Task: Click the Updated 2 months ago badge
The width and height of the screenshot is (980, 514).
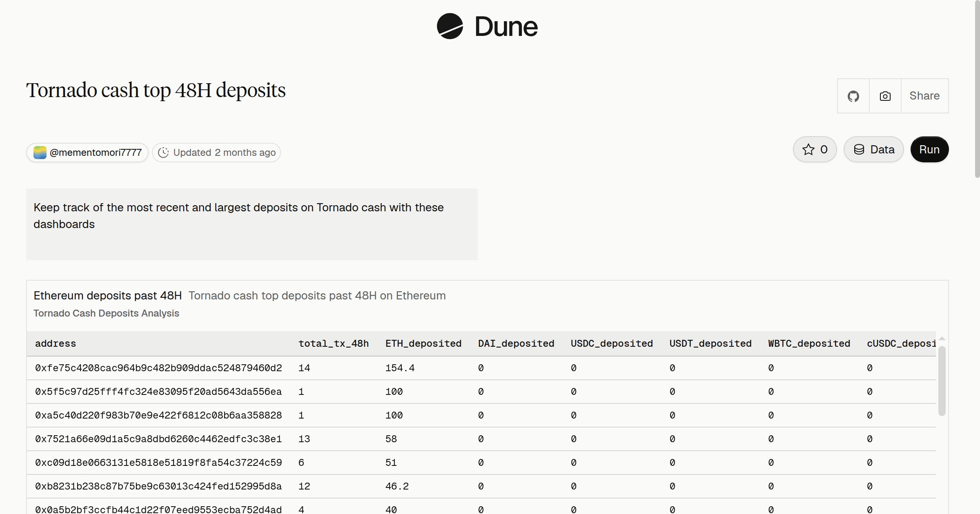Action: 216,153
